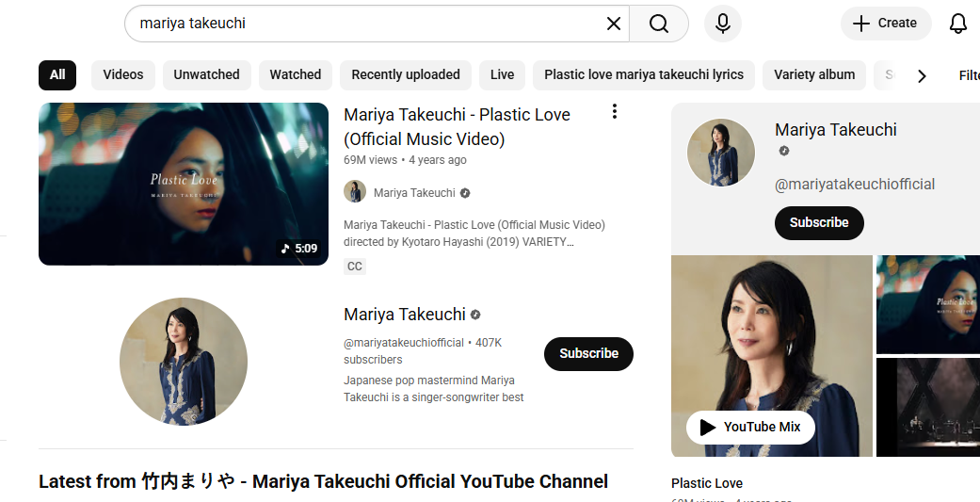Click the right panel Mariya Takeuchi name heading
This screenshot has width=980, height=502.
pyautogui.click(x=836, y=130)
